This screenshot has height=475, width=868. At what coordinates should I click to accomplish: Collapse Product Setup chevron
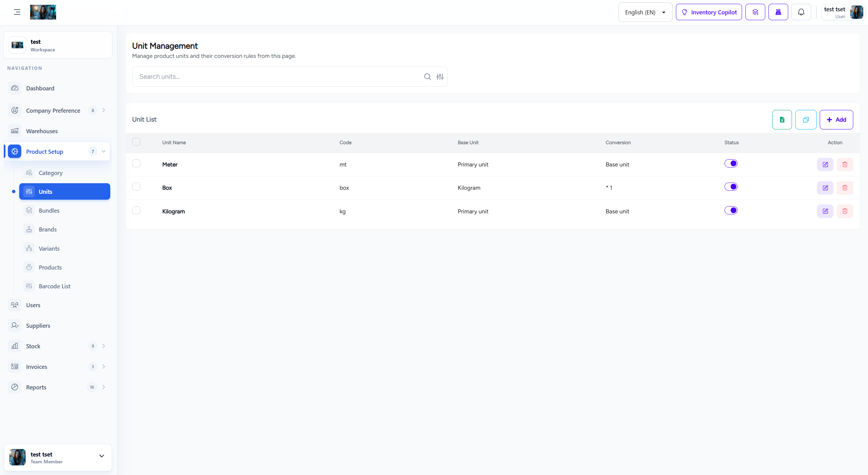104,151
